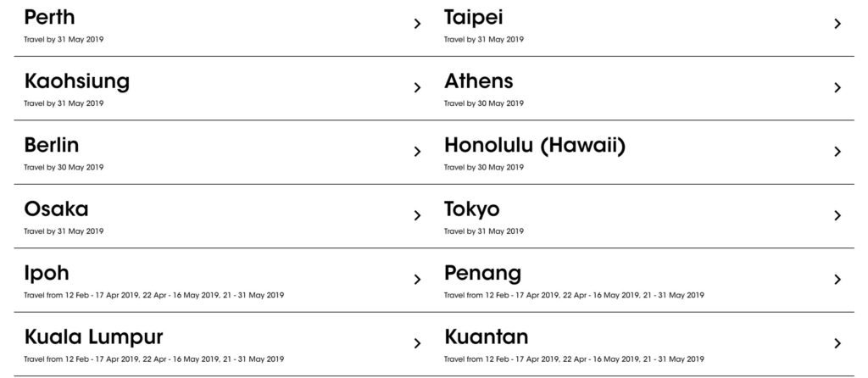Click the chevron arrow beside Penang
The width and height of the screenshot is (868, 378).
[x=837, y=280]
